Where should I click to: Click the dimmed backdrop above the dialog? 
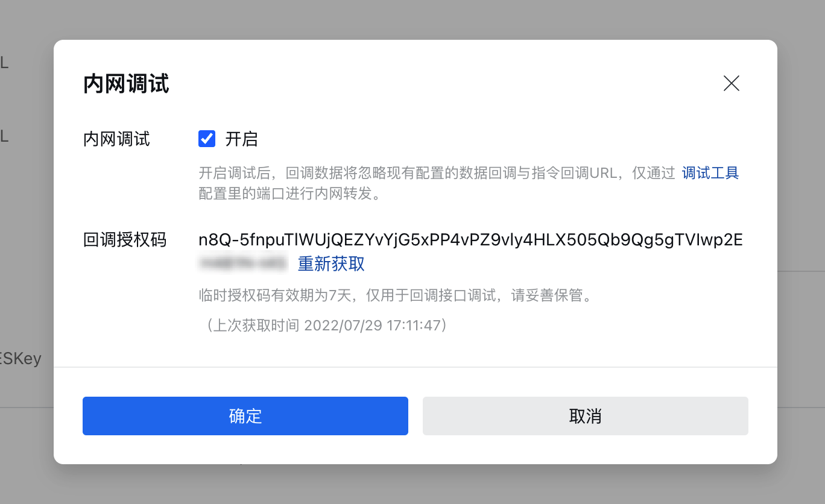point(413,19)
